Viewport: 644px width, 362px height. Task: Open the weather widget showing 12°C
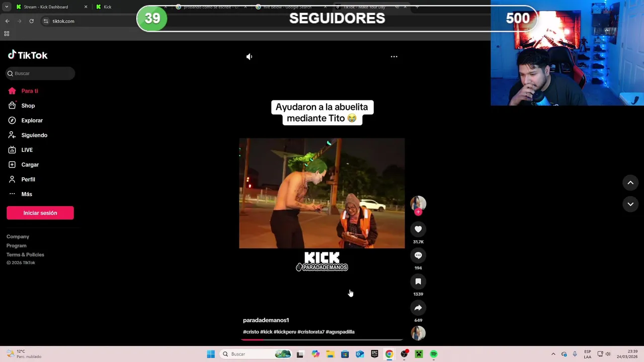24,354
